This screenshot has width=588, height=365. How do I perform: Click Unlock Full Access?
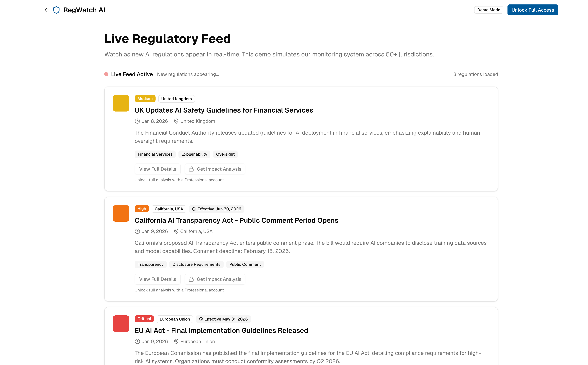click(x=532, y=10)
